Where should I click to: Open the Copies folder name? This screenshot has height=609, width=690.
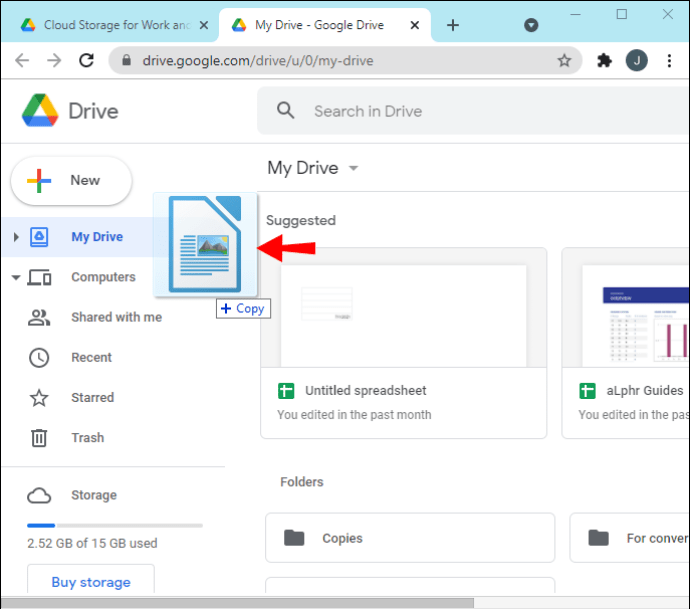342,538
